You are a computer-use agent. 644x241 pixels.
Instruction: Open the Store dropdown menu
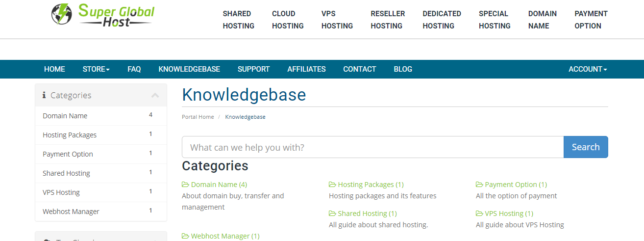pos(96,69)
